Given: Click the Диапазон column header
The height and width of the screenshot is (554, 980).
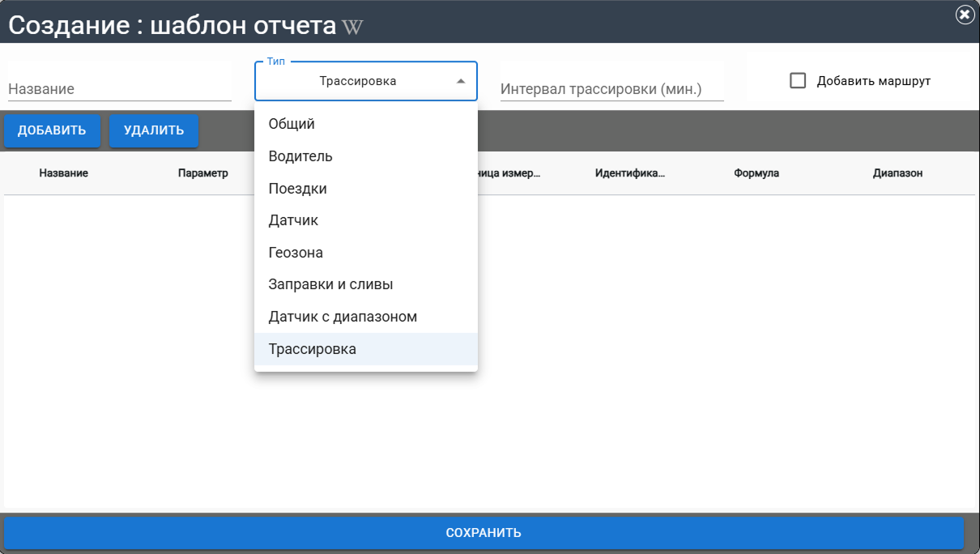Looking at the screenshot, I should click(897, 173).
